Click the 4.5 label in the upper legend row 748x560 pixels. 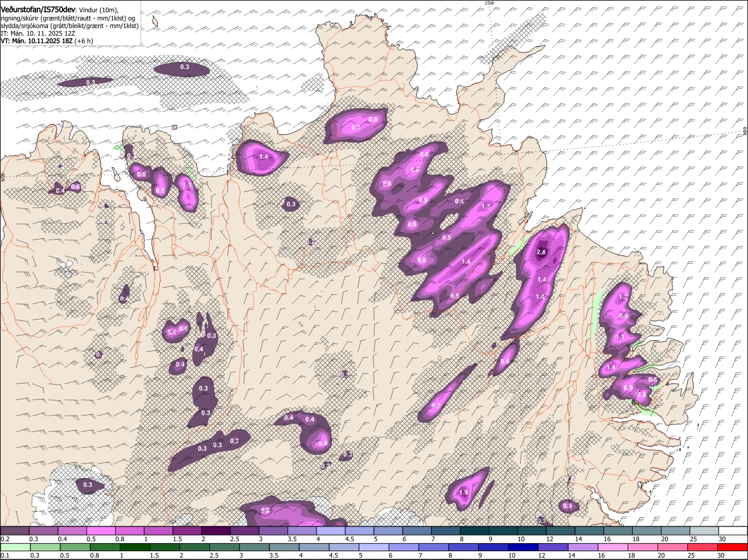349,539
